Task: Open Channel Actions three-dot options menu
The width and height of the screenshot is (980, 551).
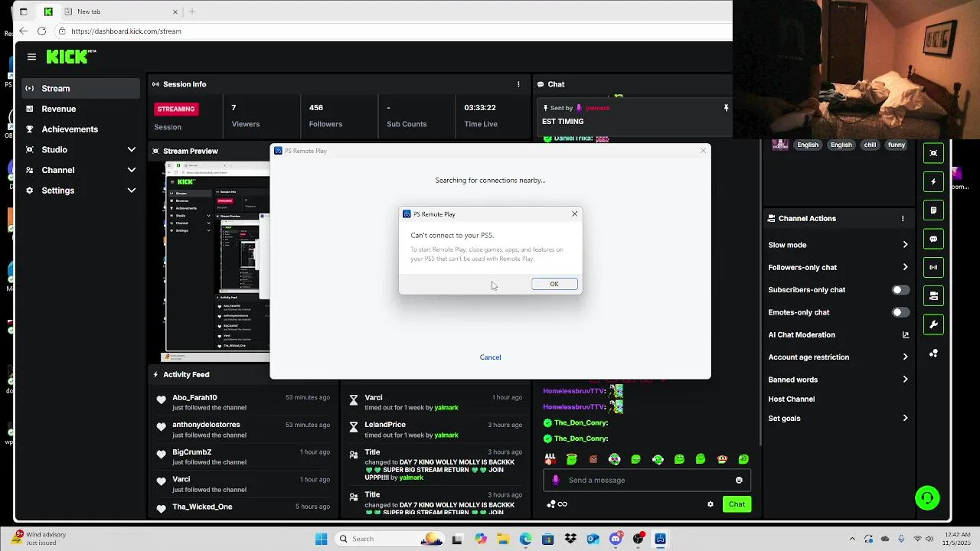Action: (903, 218)
